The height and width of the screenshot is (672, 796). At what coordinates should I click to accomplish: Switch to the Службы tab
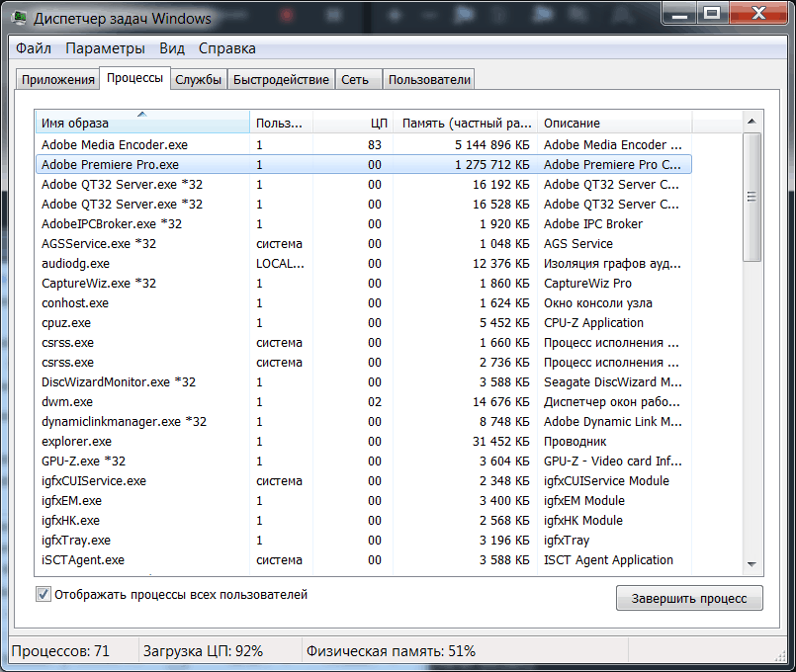pyautogui.click(x=198, y=80)
